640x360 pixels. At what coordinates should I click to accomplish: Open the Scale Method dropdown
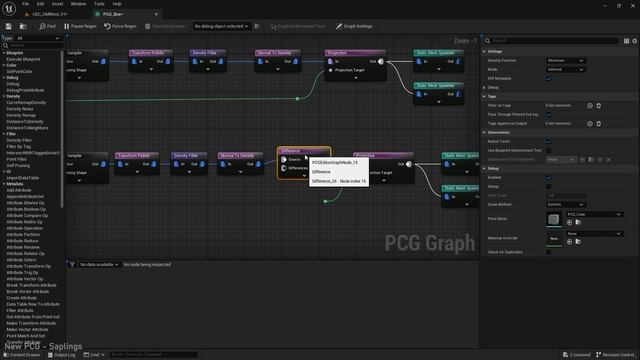(566, 204)
